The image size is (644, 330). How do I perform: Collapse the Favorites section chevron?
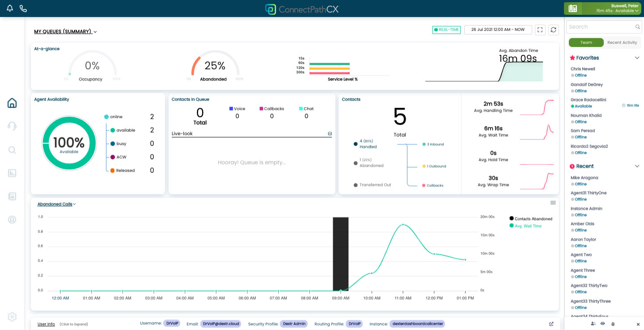click(x=637, y=58)
